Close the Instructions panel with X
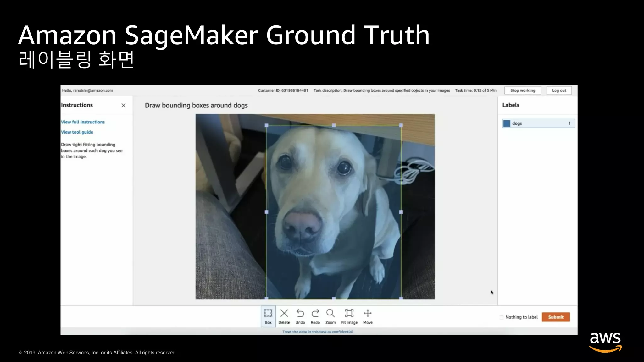Viewport: 644px width, 362px height. pyautogui.click(x=123, y=105)
